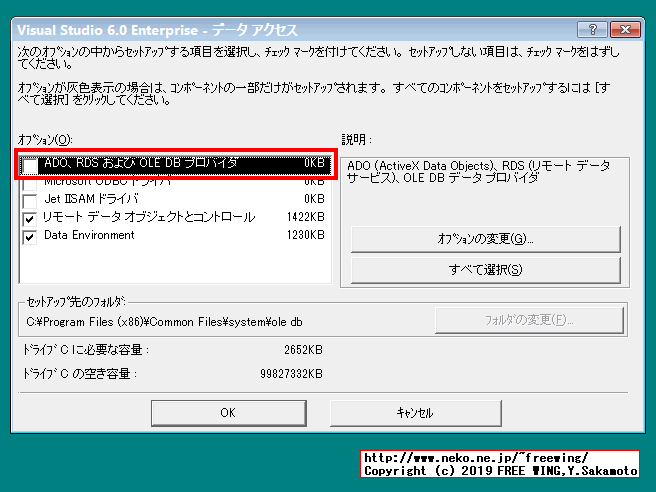
Task: Click the 1230KB size value
Action: coord(306,235)
